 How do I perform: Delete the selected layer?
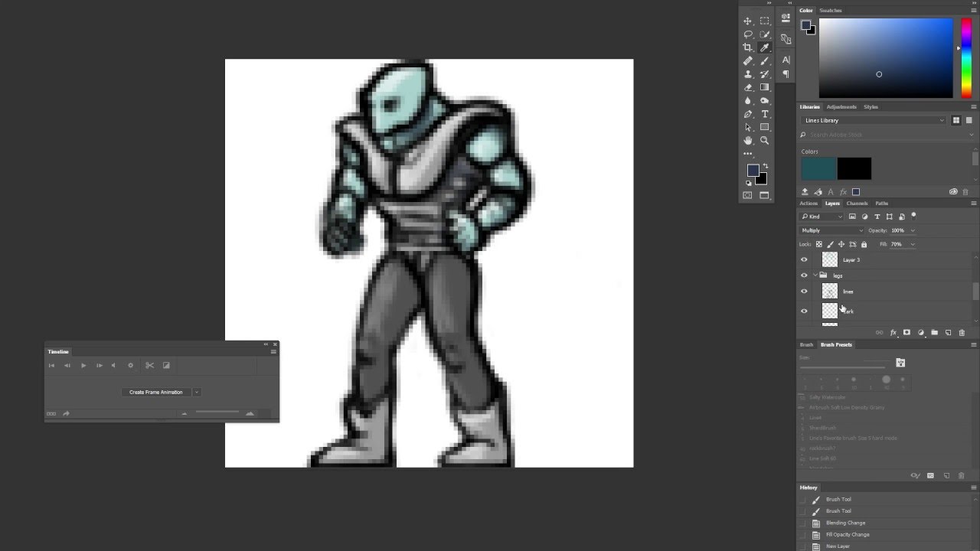pyautogui.click(x=962, y=333)
